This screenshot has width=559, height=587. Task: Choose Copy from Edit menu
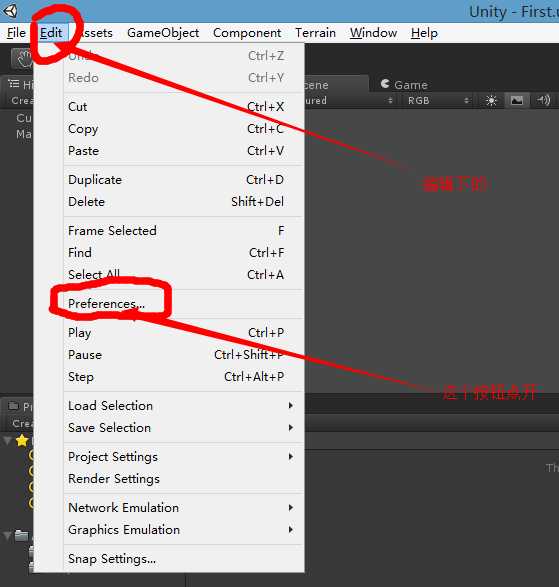click(x=183, y=129)
